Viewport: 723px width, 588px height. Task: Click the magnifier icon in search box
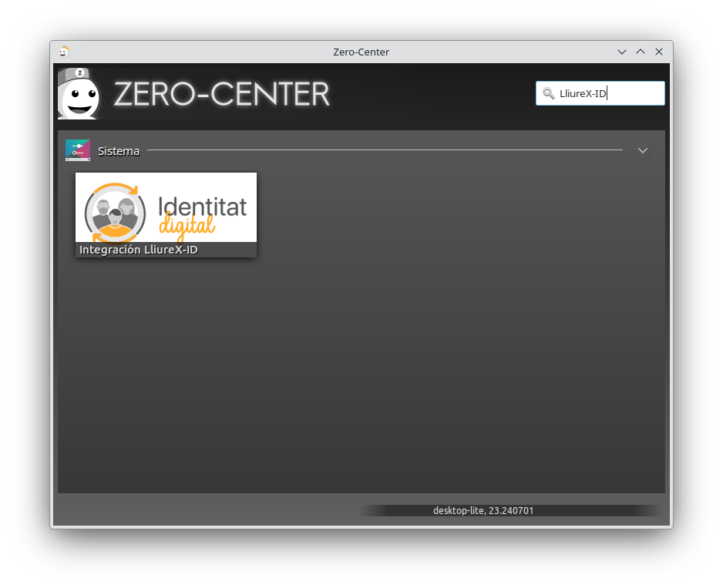point(548,93)
